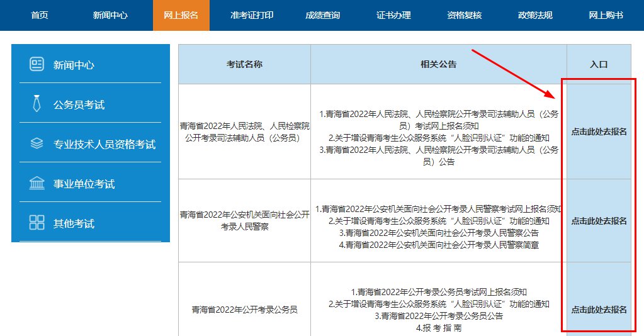The image size is (644, 336).
Task: Click the newspaper icon beside 新闻中心
Action: [37, 64]
